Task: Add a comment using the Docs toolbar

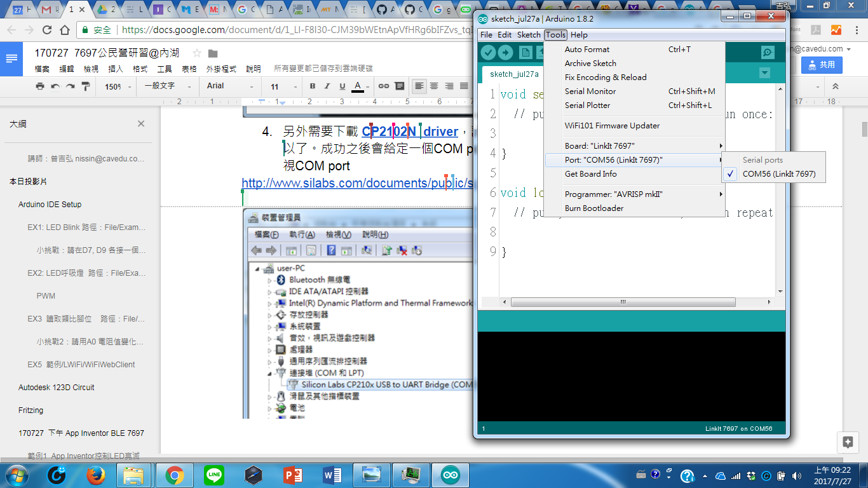Action: (399, 86)
